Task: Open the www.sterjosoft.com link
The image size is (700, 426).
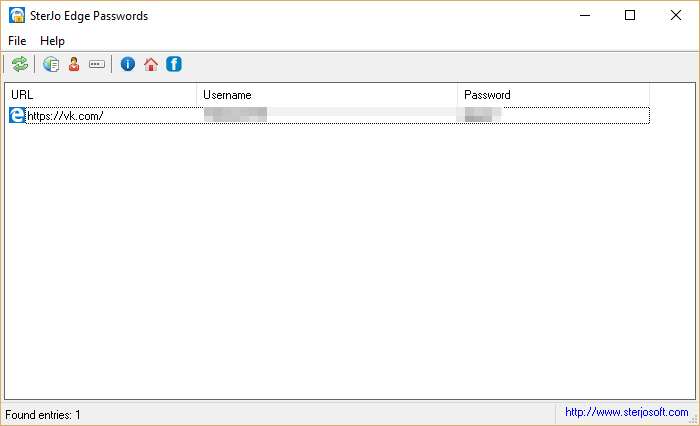Action: (626, 412)
